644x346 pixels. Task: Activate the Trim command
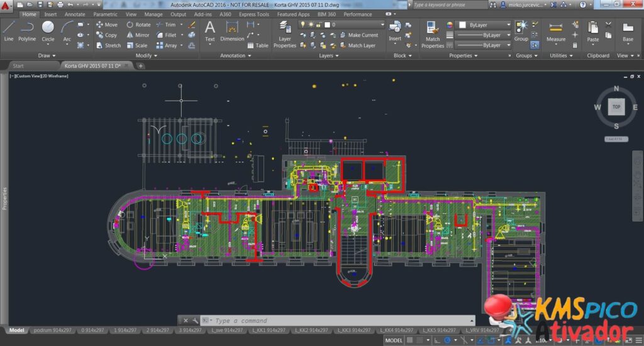coord(166,25)
